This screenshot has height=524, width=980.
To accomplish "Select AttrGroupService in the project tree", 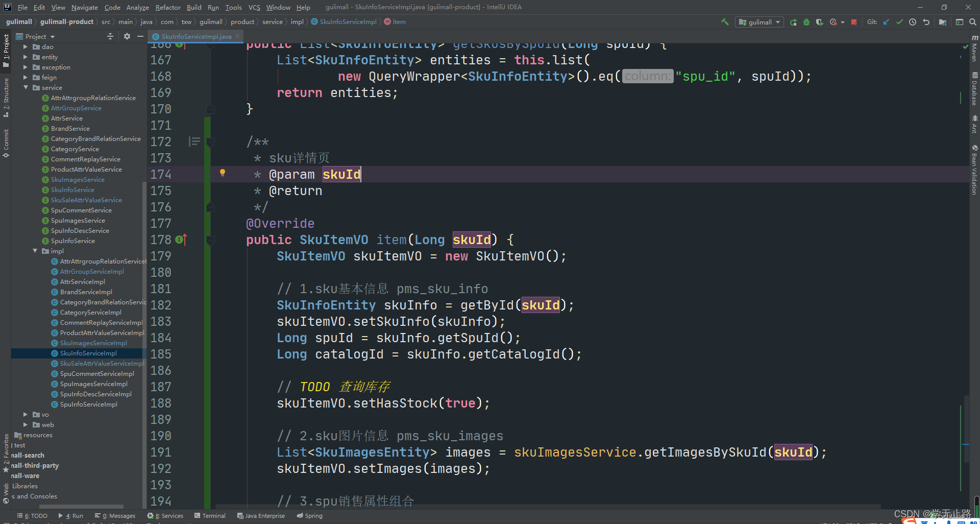I will pyautogui.click(x=76, y=108).
